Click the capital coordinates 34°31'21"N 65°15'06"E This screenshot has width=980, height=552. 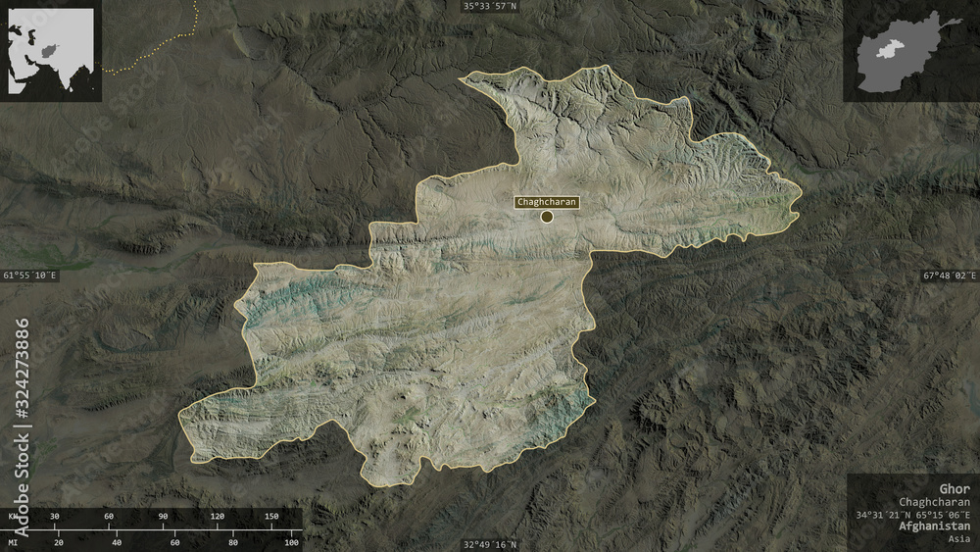point(913,515)
